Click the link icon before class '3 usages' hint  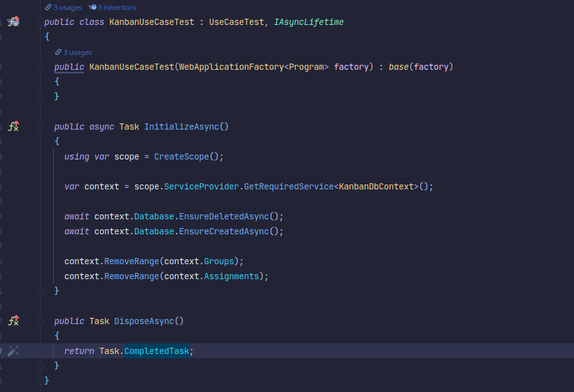tap(48, 7)
